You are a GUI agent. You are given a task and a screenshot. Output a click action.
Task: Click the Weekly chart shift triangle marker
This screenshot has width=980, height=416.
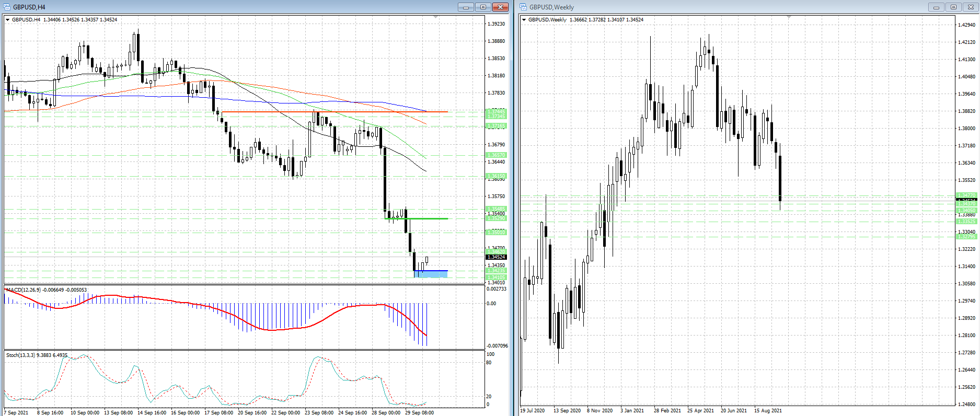[789, 17]
